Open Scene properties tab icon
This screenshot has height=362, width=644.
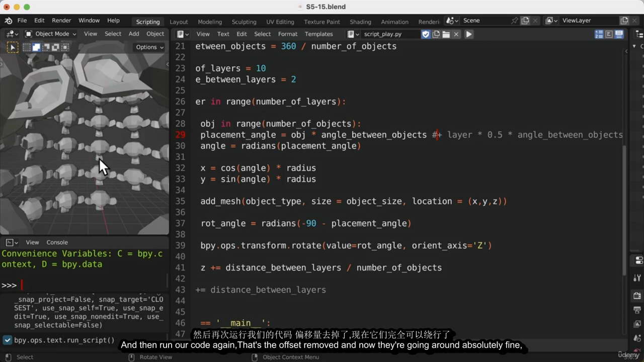637,339
